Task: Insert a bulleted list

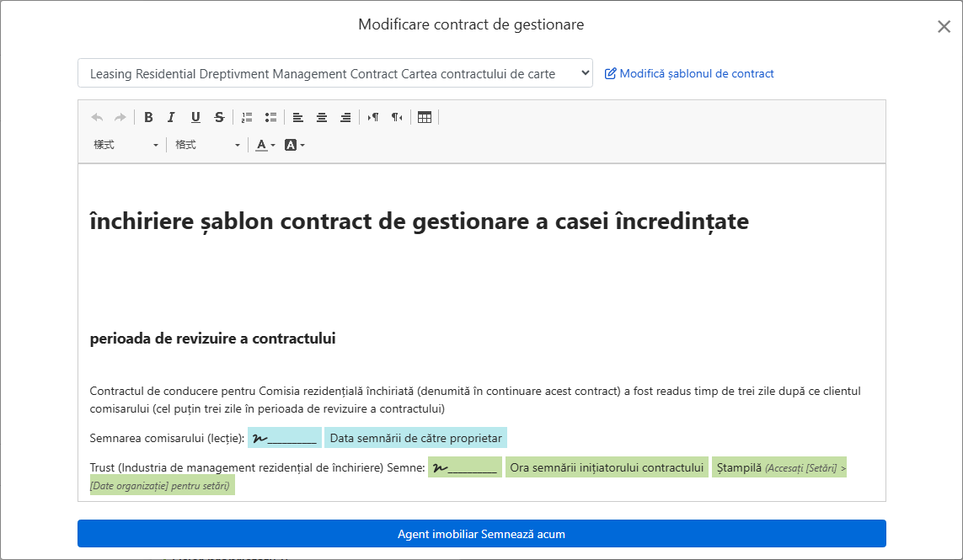Action: coord(270,117)
